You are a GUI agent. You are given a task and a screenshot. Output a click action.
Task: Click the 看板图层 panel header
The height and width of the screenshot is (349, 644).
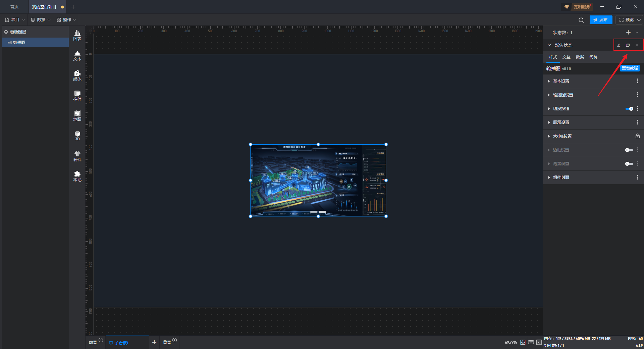click(x=35, y=32)
